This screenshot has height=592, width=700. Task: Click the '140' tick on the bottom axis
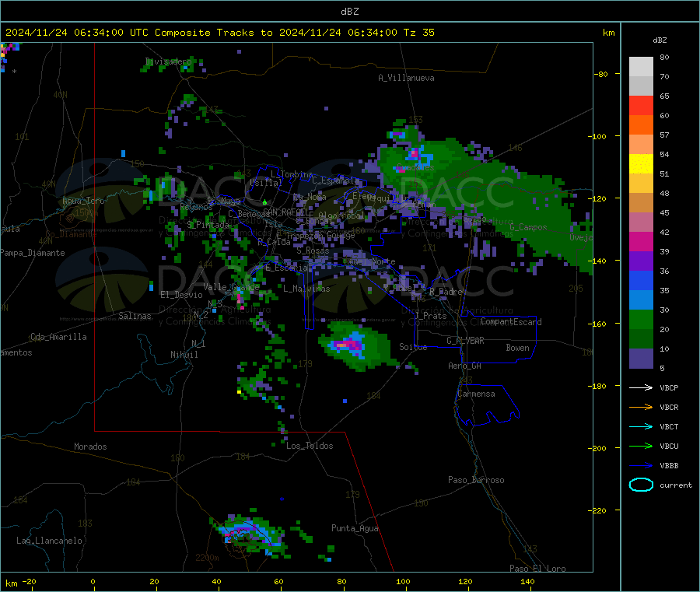click(527, 581)
